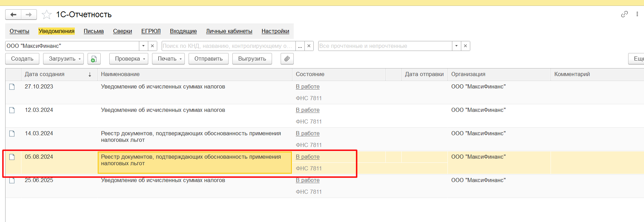644x222 pixels.
Task: Open the Входящие tab
Action: coord(183,31)
